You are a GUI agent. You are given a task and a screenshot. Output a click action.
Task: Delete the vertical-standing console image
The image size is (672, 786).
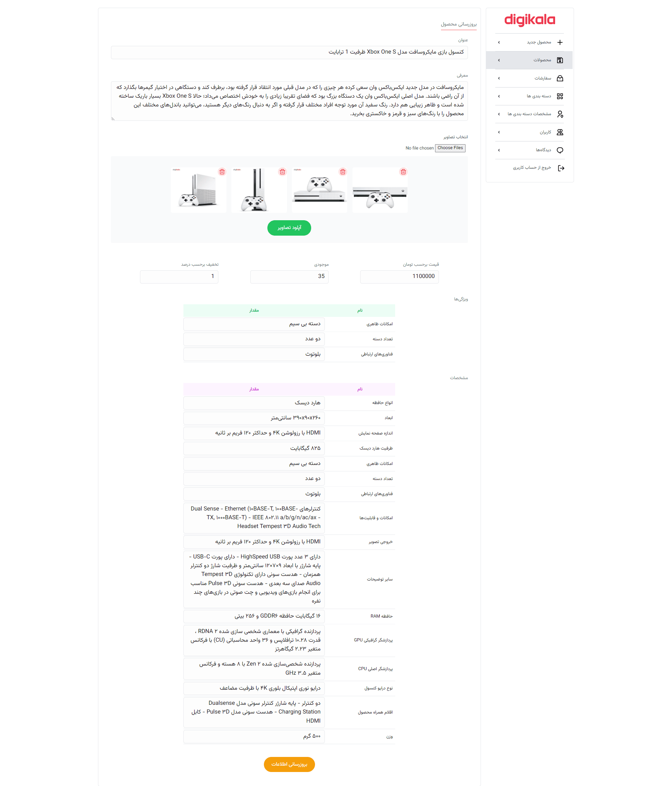point(282,172)
